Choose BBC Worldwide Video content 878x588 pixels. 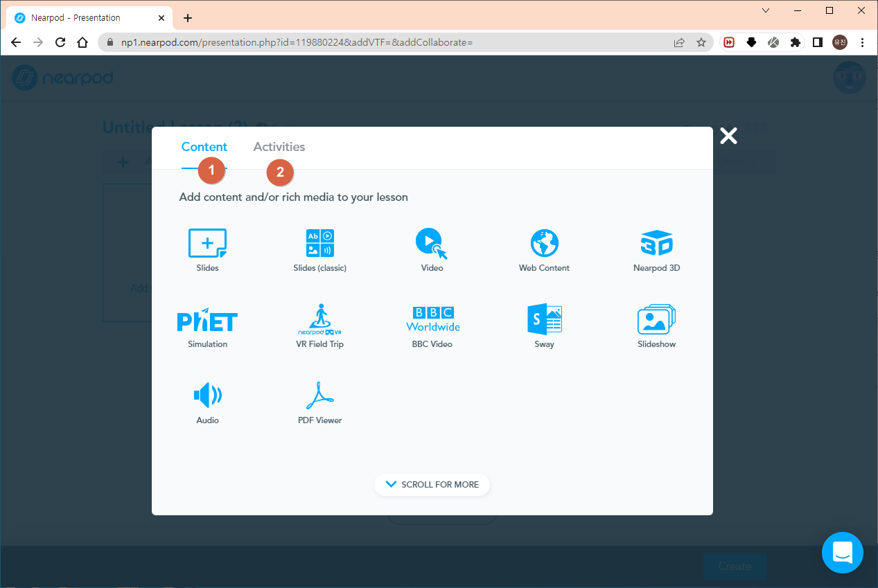click(x=432, y=327)
